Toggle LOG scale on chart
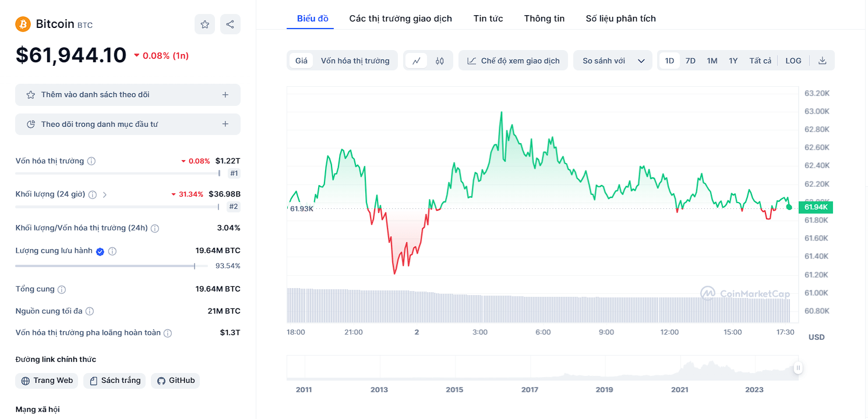Image resolution: width=868 pixels, height=419 pixels. (x=793, y=61)
